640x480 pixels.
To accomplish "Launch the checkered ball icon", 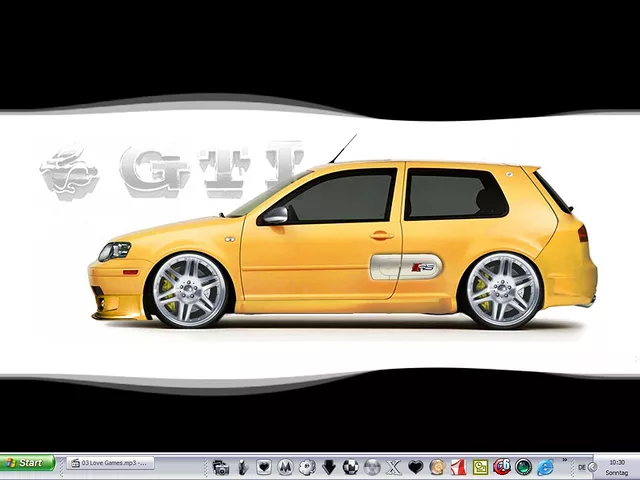I will point(350,467).
